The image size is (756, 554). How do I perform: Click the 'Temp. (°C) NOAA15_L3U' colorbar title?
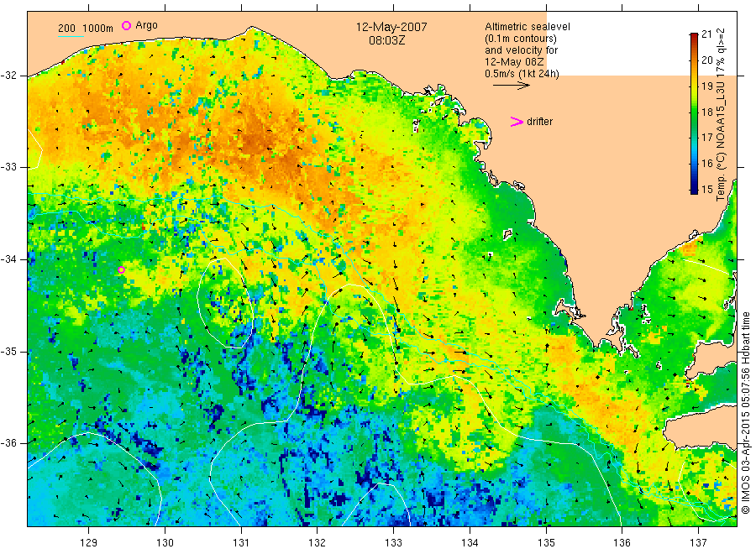point(721,115)
